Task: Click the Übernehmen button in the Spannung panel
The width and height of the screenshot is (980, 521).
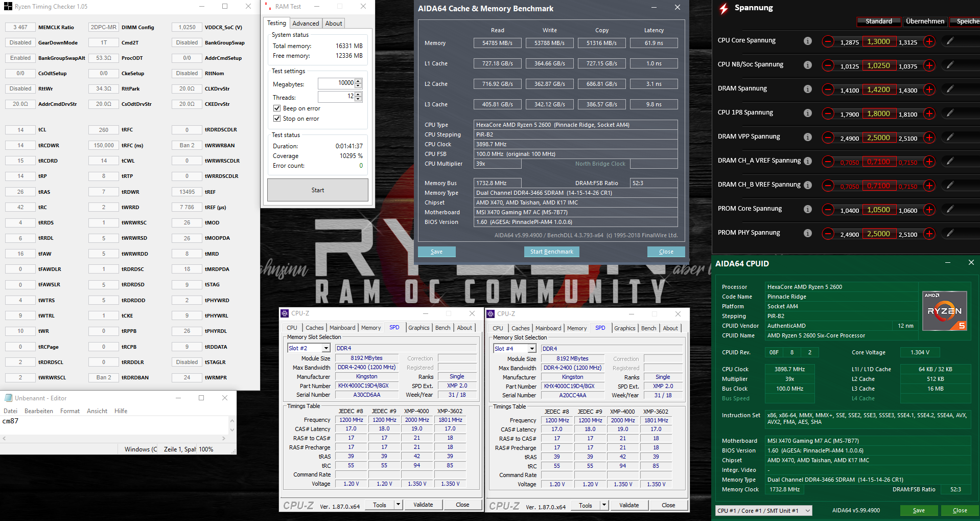Action: (925, 21)
